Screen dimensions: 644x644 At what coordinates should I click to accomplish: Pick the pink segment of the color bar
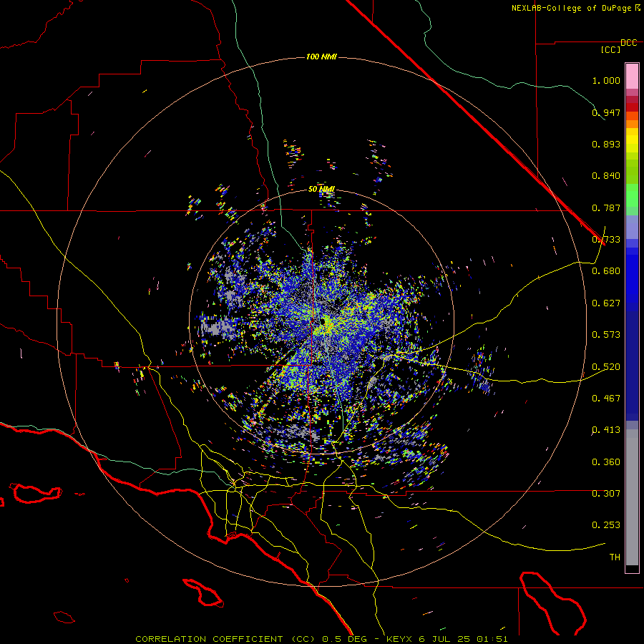632,77
